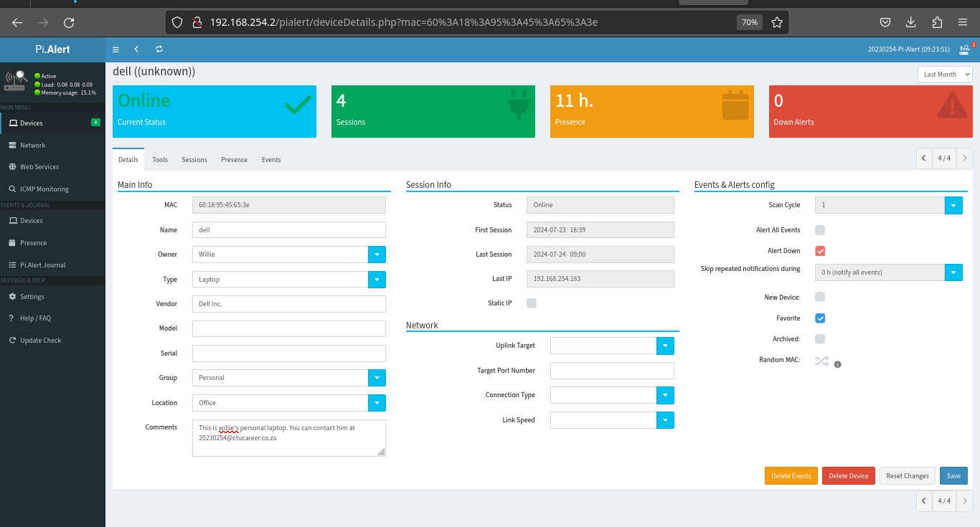Open Settings in the sidebar
Image resolution: width=980 pixels, height=527 pixels.
coord(32,296)
